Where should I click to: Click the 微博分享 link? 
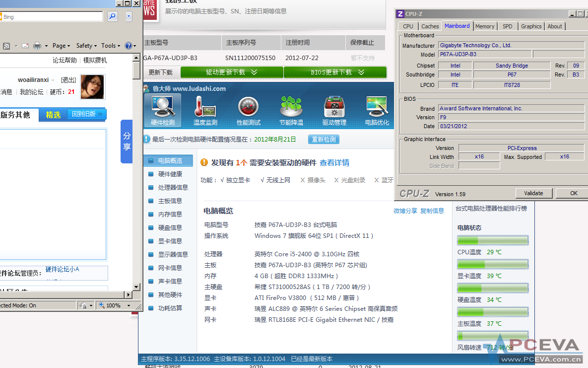[405, 211]
